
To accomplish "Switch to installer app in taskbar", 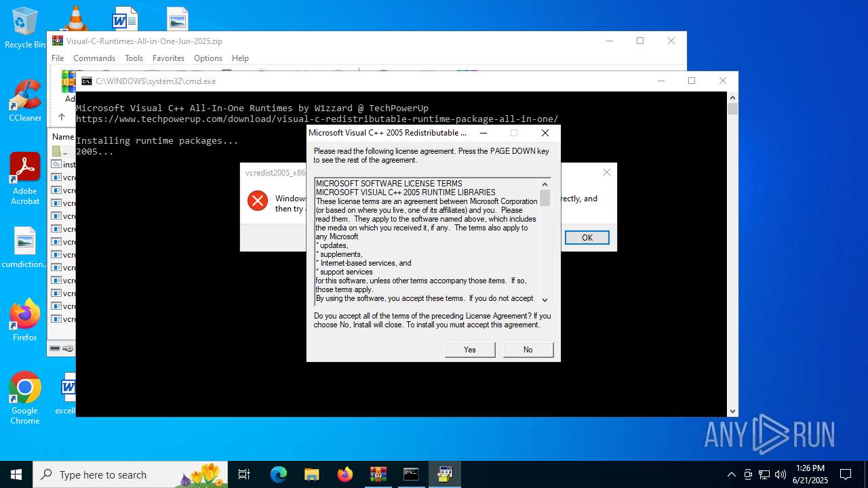I will point(445,474).
